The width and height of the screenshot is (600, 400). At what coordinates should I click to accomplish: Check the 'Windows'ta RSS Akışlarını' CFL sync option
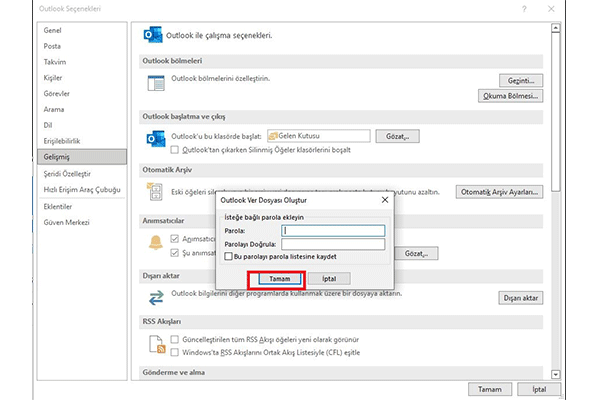(174, 353)
